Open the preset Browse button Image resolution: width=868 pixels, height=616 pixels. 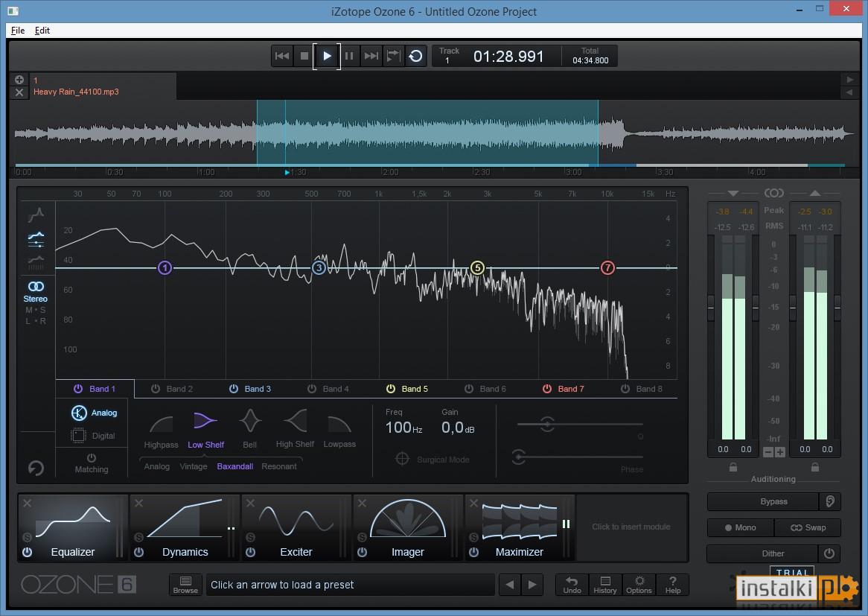[185, 585]
